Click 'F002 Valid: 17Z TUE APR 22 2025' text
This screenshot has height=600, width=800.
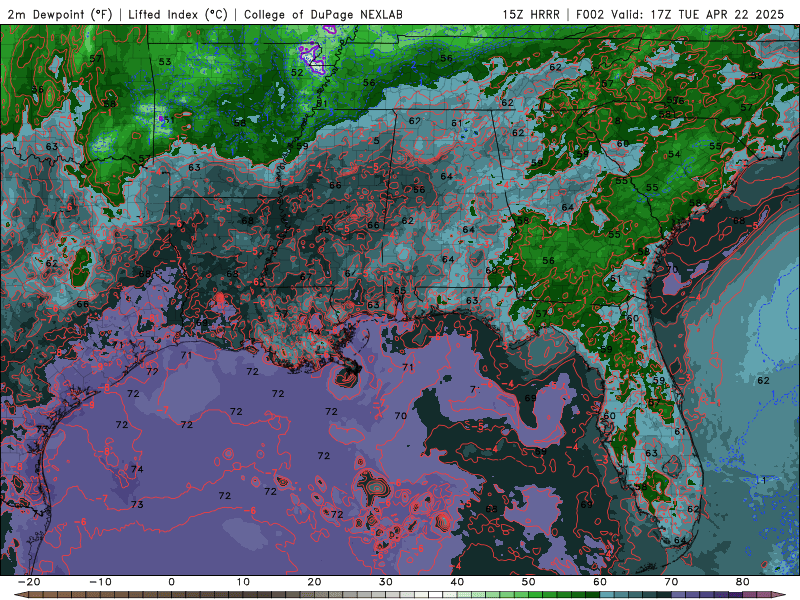click(x=680, y=14)
